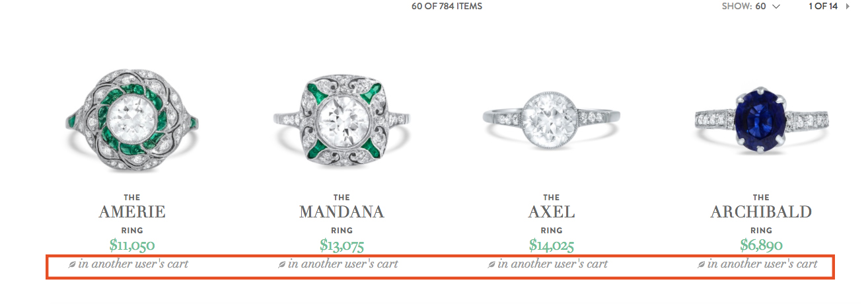Click the 60 of 784 items count
Screen dimensions: 868x304
click(x=447, y=7)
